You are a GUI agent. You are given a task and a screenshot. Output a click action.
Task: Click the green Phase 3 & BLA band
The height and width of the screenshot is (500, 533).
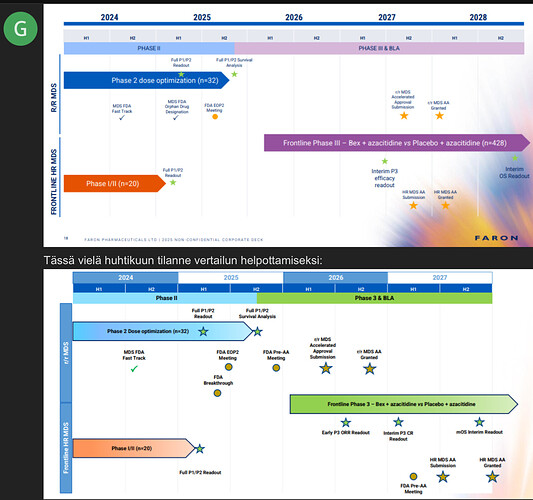point(374,298)
